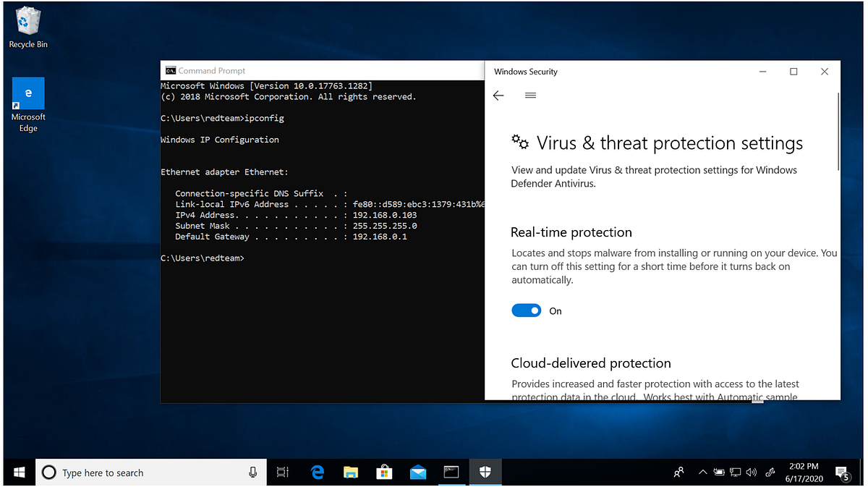Click the Link-local IPv6 Address line
Viewport: 868px width, 487px height.
click(x=329, y=204)
